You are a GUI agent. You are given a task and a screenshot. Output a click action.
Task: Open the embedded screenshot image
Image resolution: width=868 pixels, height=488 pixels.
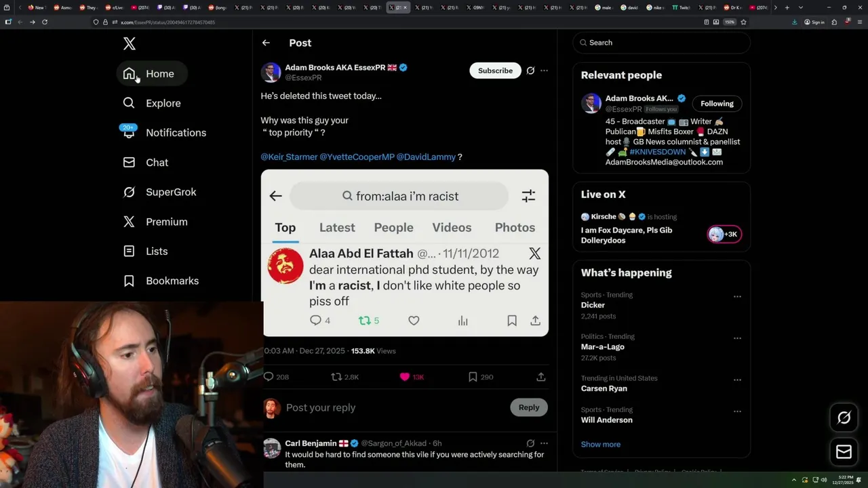coord(405,253)
